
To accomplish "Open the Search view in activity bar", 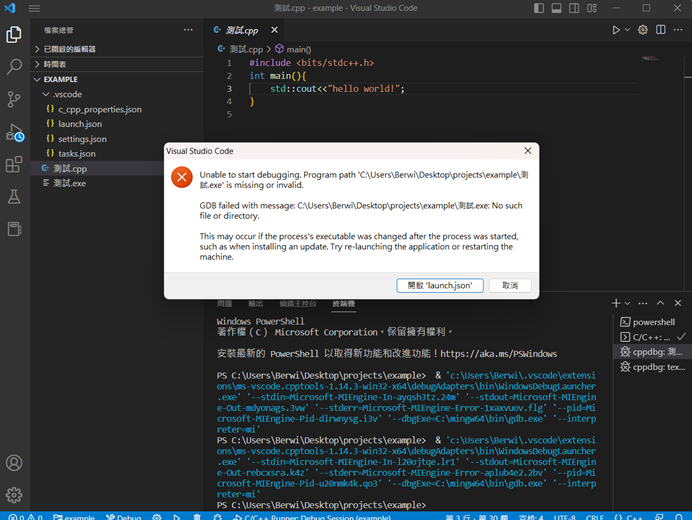I will [x=14, y=67].
